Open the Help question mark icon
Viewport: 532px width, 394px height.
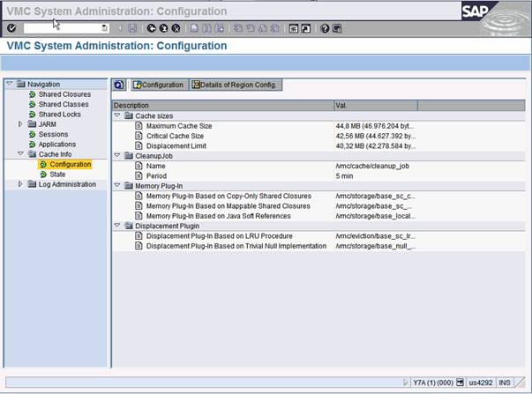pos(325,28)
